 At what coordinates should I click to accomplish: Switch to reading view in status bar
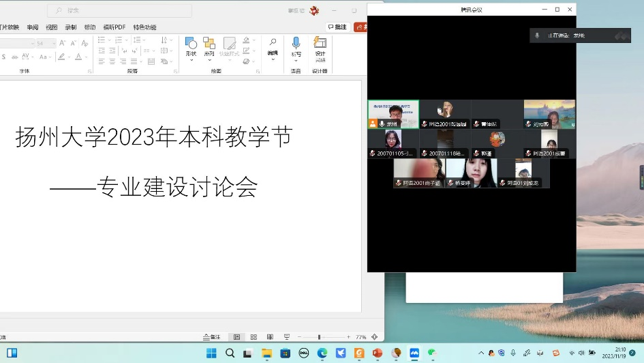(270, 337)
